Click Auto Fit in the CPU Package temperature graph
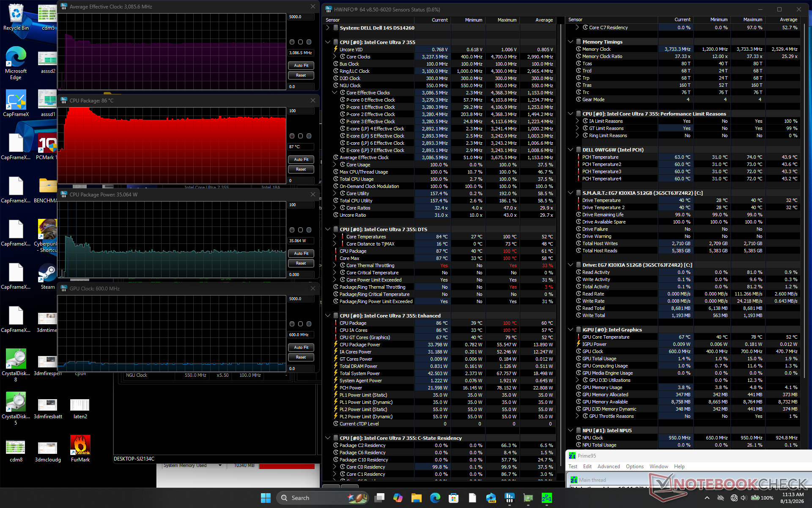The height and width of the screenshot is (508, 812). (x=301, y=160)
